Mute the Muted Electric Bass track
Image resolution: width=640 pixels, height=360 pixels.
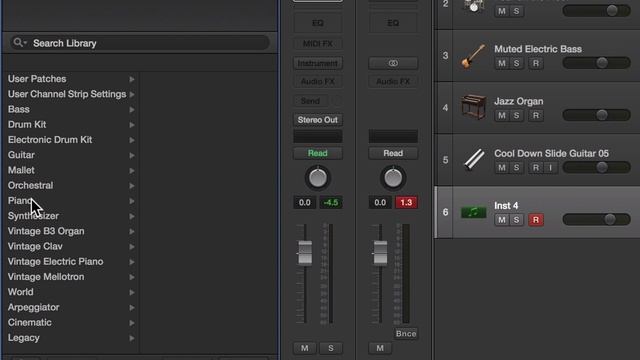pyautogui.click(x=502, y=63)
